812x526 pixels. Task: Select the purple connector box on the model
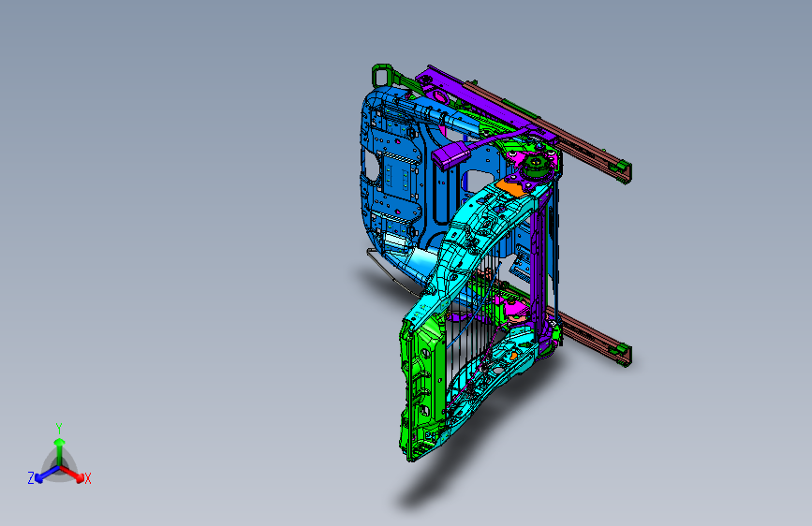[x=450, y=153]
